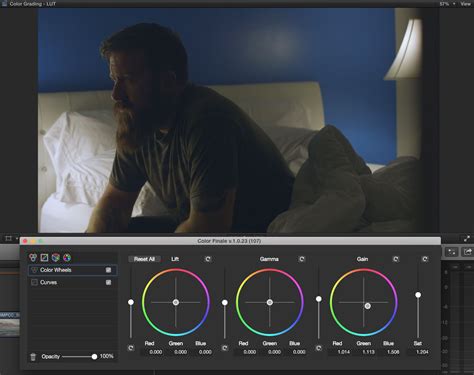Add a Color Wheels layer via three-circles icon
Image resolution: width=474 pixels, height=375 pixels.
pos(33,257)
